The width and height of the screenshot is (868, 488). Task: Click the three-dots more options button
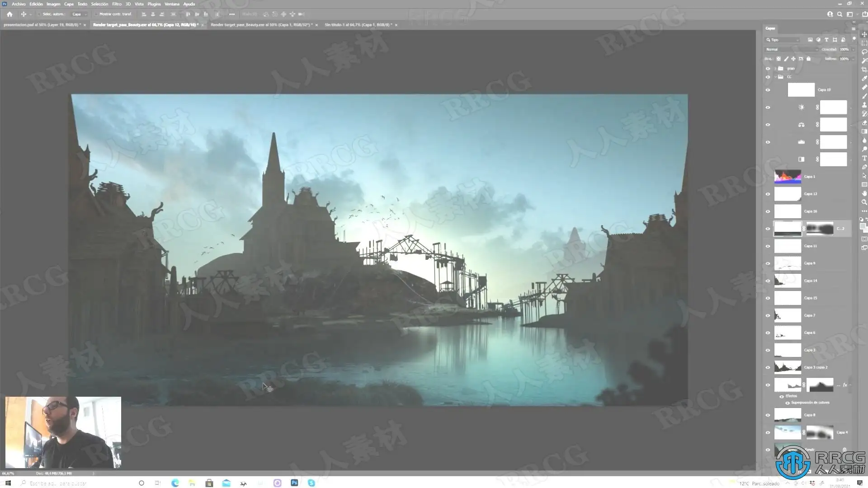click(232, 14)
